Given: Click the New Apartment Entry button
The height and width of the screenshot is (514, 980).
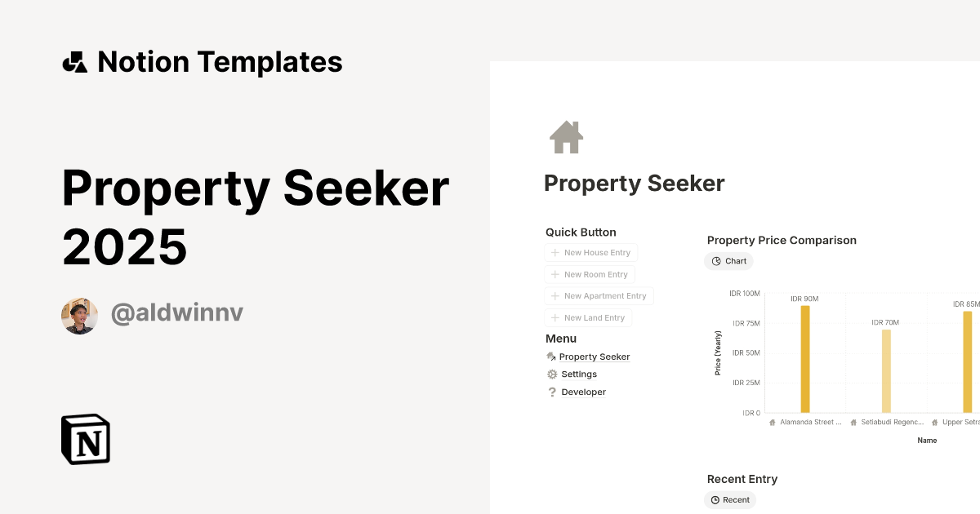Looking at the screenshot, I should pyautogui.click(x=599, y=295).
